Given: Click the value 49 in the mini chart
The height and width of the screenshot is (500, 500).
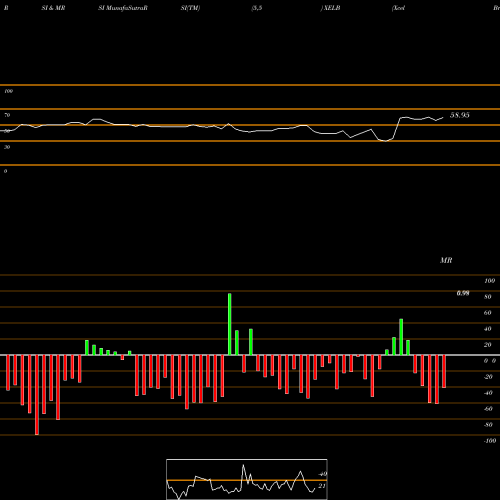Looking at the screenshot, I should [x=323, y=474].
